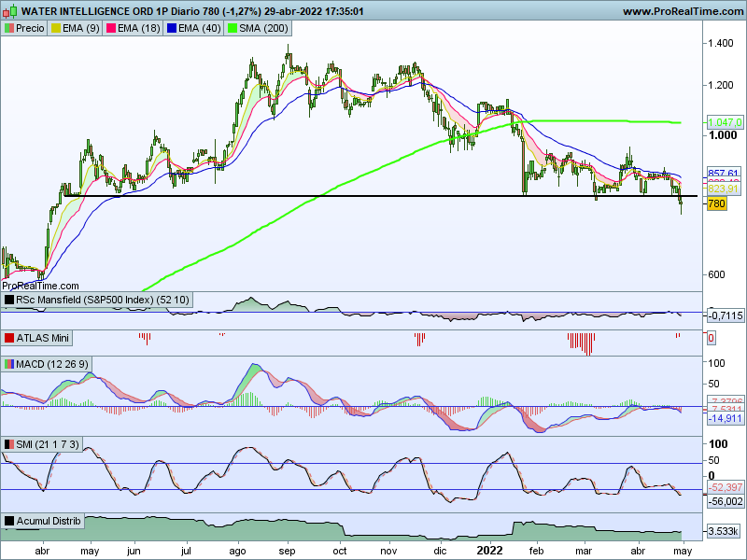This screenshot has width=747, height=560.
Task: Click the 1.200 price axis label
Action: point(721,85)
